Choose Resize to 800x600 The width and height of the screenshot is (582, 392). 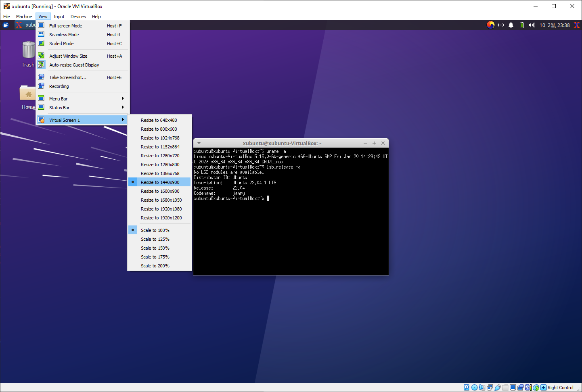tap(159, 129)
